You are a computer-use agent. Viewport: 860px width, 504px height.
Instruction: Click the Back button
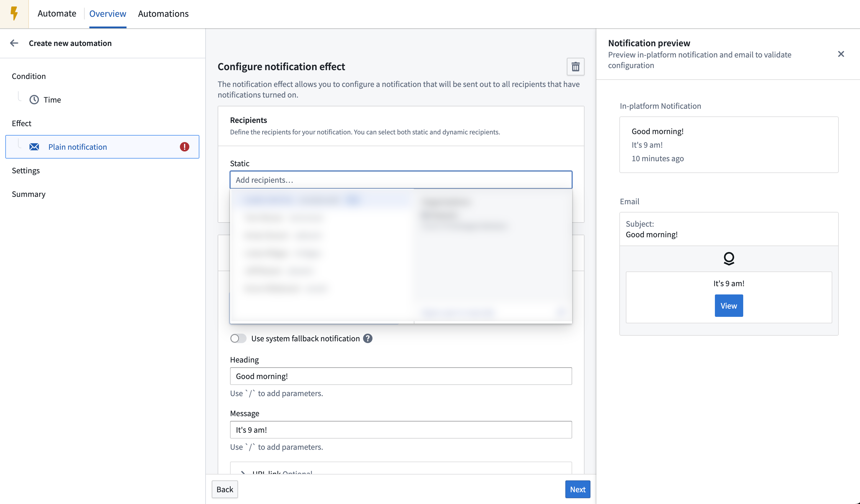[x=224, y=489]
